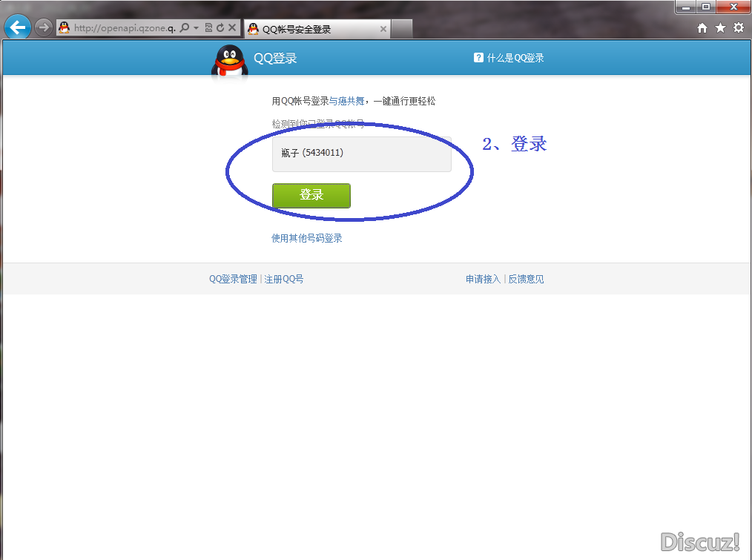Refresh the page with reload icon

click(220, 28)
